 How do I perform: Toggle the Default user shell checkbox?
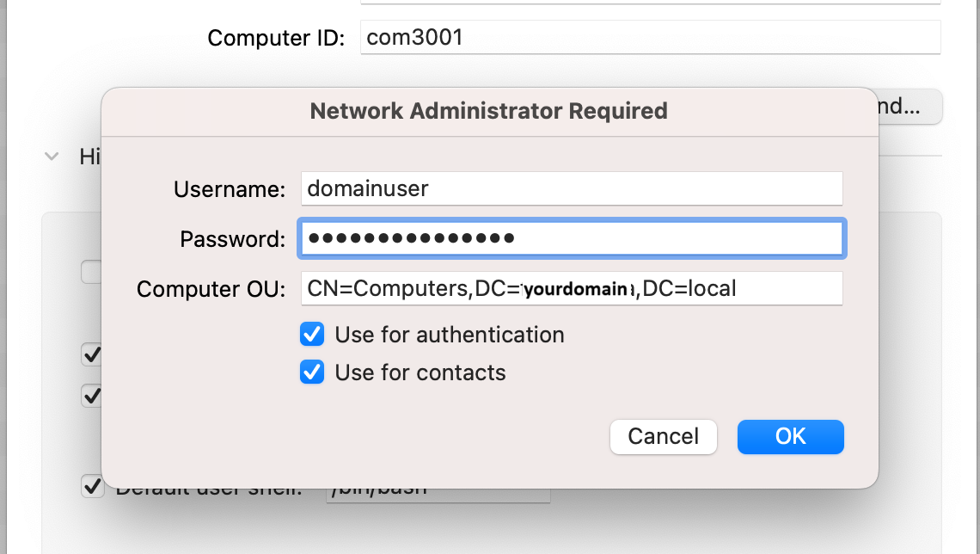coord(93,486)
